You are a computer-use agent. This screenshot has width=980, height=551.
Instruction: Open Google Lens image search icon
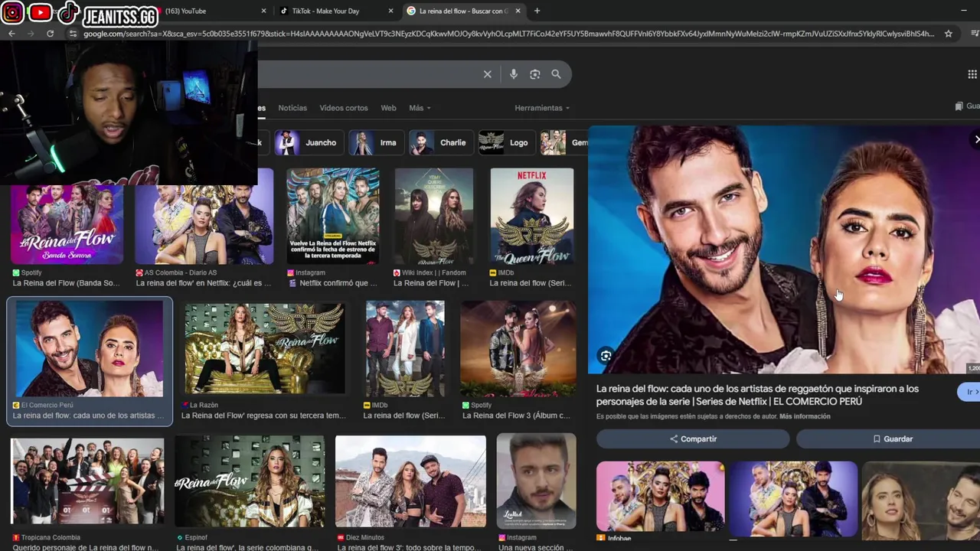coord(535,74)
